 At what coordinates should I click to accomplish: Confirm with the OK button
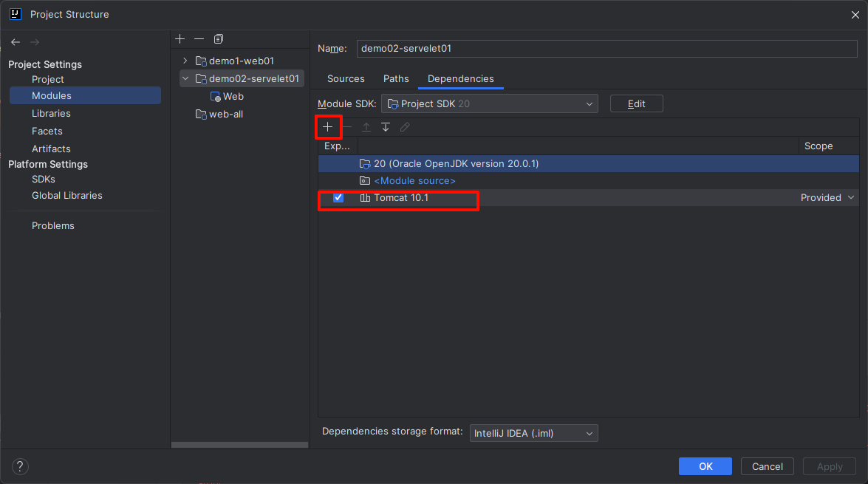[705, 466]
